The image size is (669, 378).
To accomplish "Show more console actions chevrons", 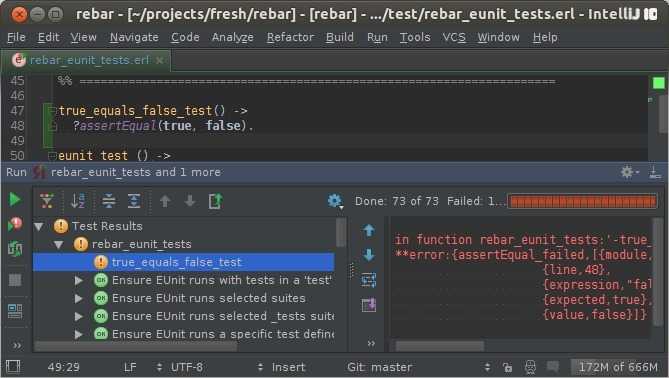I will (371, 343).
